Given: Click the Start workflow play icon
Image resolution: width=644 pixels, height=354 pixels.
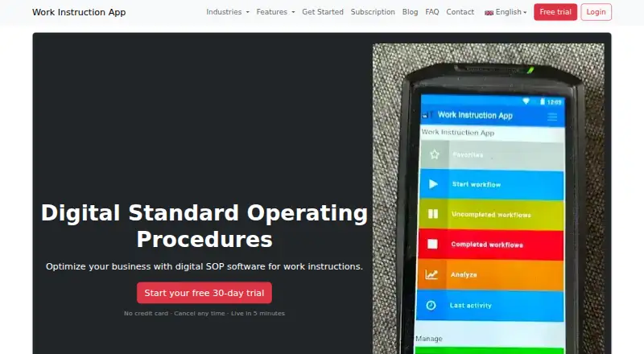Looking at the screenshot, I should pos(433,184).
